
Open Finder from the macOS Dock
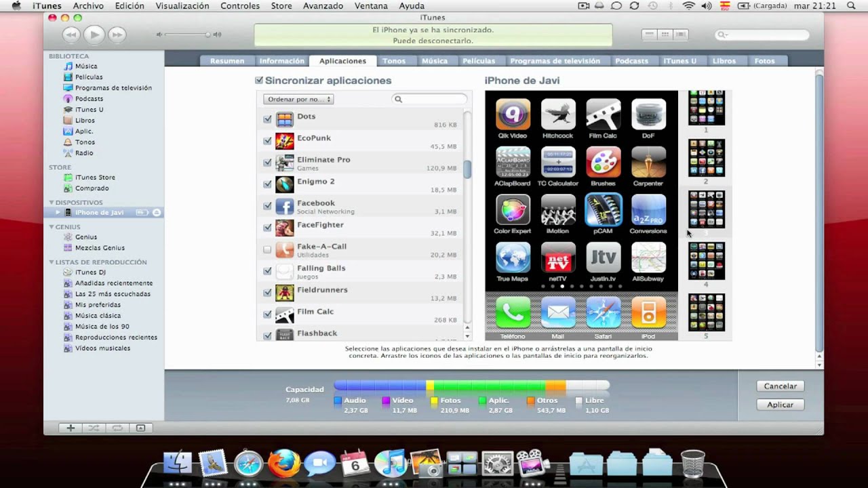click(x=178, y=464)
